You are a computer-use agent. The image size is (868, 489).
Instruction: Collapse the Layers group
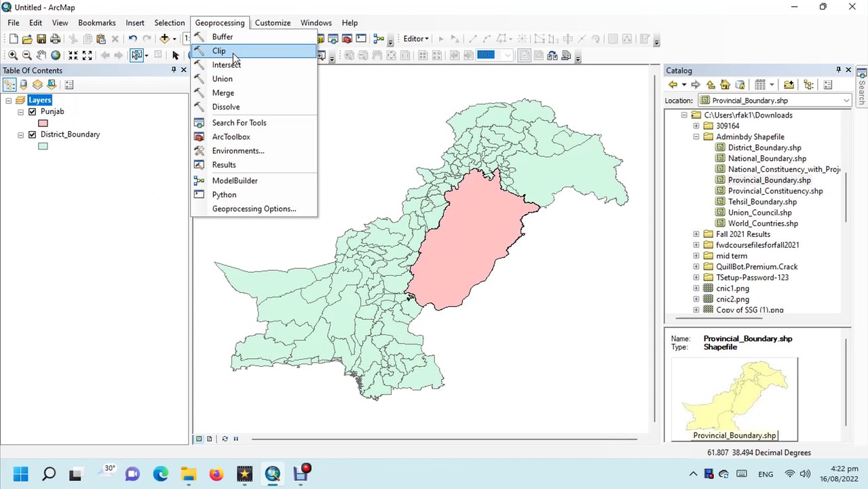pyautogui.click(x=9, y=101)
